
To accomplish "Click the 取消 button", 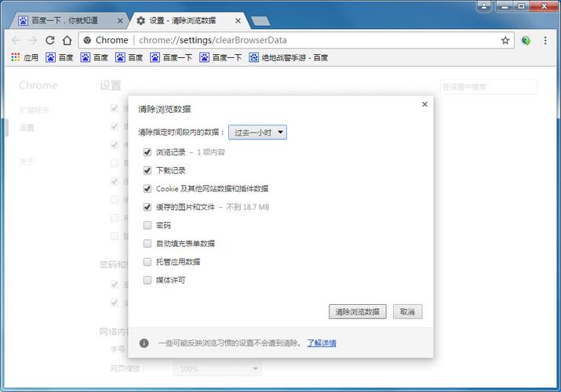I will coord(407,311).
